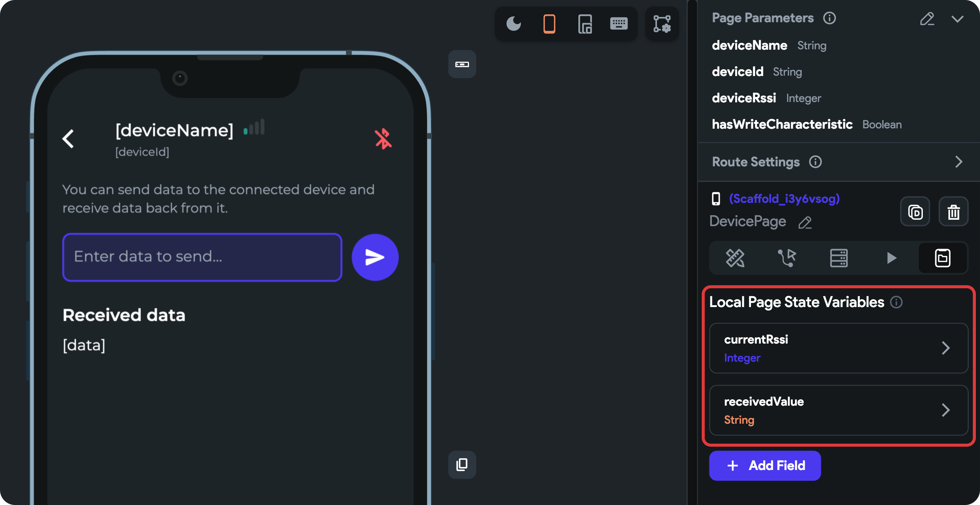
Task: Click the duplicate page icon button
Action: coord(915,212)
